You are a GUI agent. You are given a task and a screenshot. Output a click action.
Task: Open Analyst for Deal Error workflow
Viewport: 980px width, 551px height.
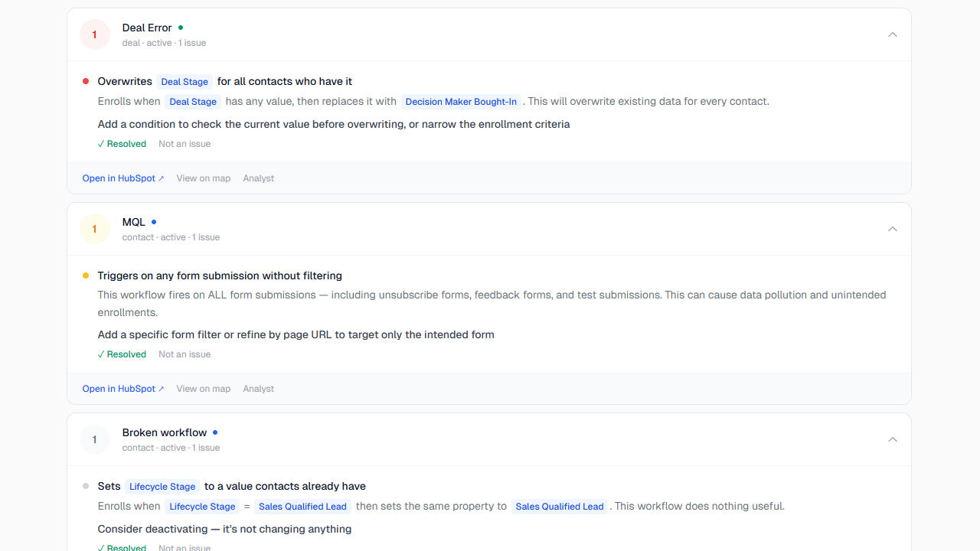(x=258, y=178)
